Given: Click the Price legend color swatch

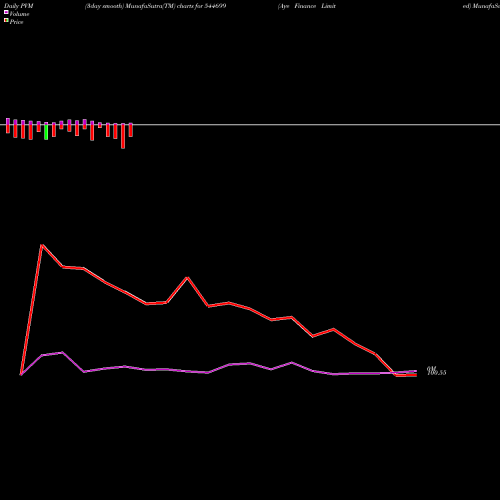Looking at the screenshot, I should (6, 20).
